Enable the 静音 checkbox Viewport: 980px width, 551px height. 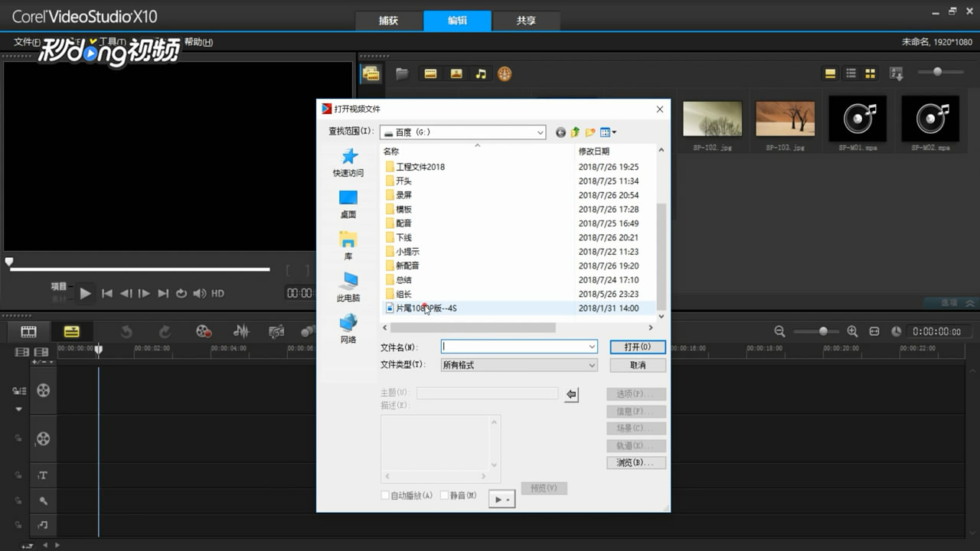pyautogui.click(x=444, y=495)
